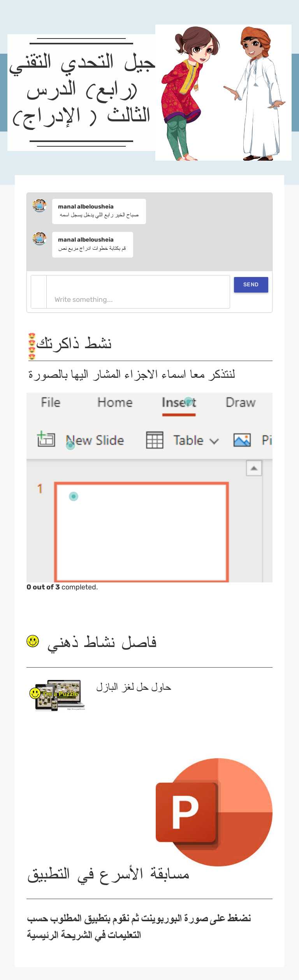This screenshot has height=980, width=299.
Task: Select the Home tab
Action: click(x=114, y=402)
